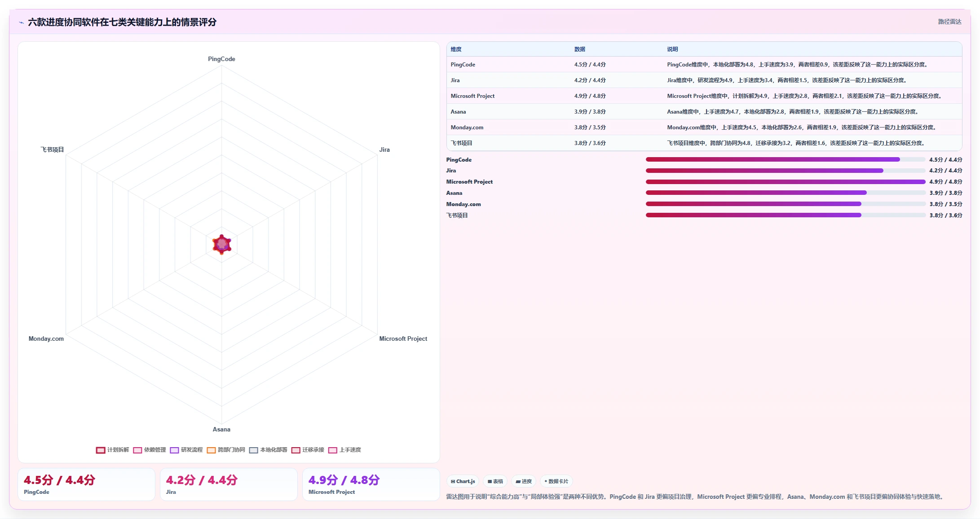
Task: Click the 数据卡片 chip icon
Action: [546, 481]
